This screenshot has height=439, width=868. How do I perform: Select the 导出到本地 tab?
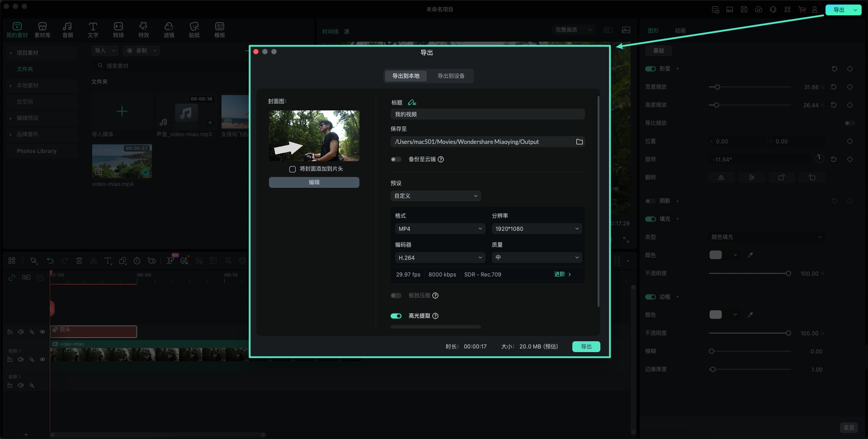coord(406,76)
